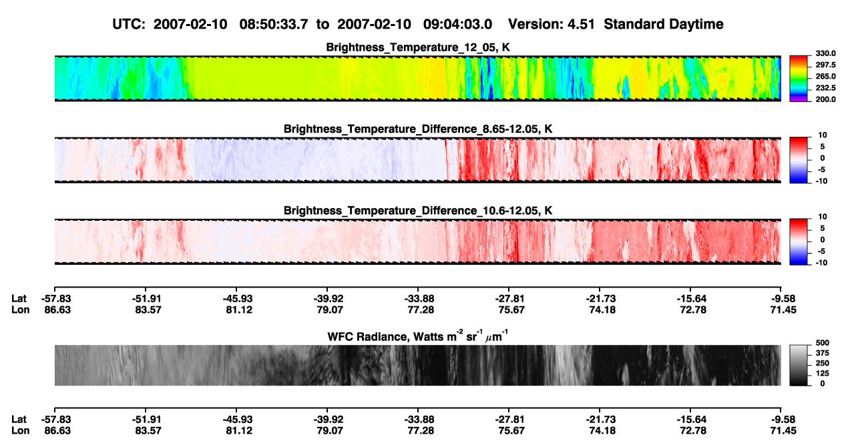
Task: Click the '330.0' colorbar tick label
Action: (x=824, y=53)
